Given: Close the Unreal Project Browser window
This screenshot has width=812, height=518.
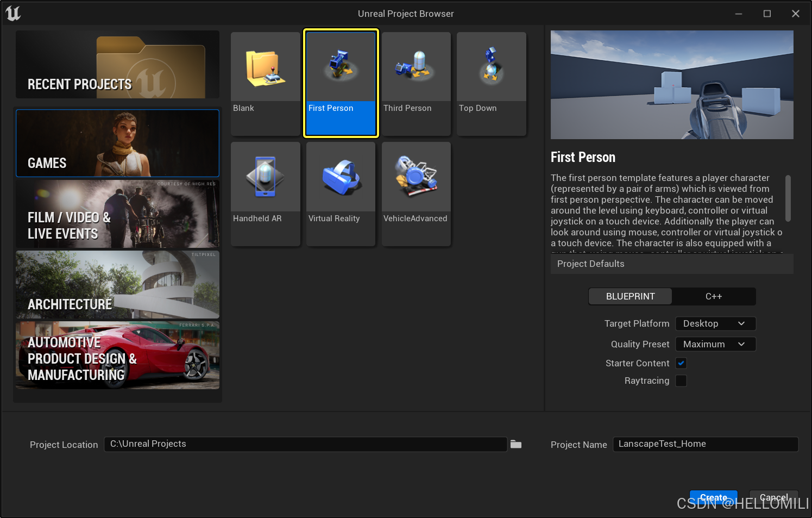Looking at the screenshot, I should click(796, 14).
